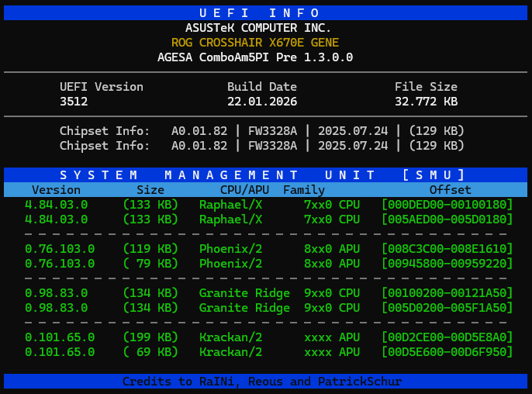Click the Size column header
This screenshot has height=394, width=532.
150,190
